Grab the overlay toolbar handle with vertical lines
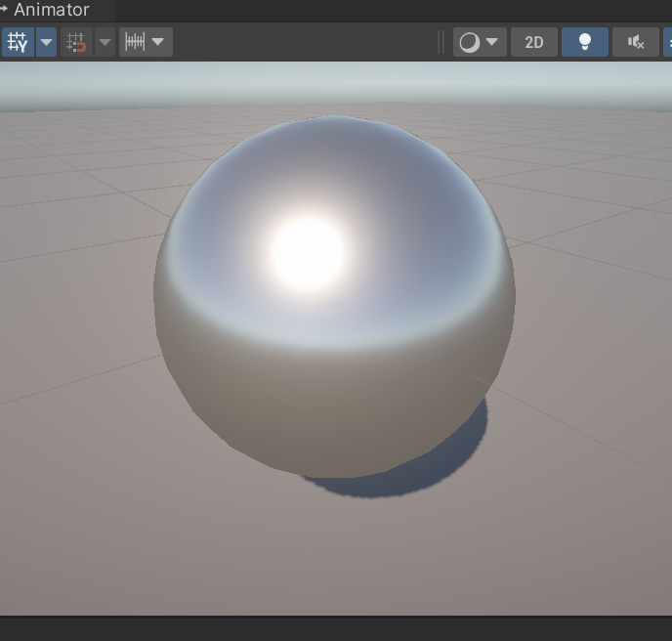 point(441,42)
